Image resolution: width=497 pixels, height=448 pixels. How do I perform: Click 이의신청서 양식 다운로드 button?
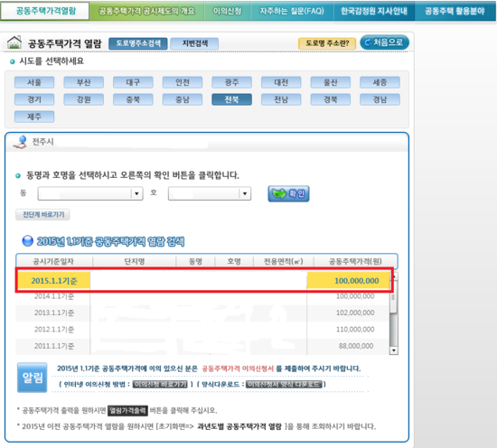point(284,384)
